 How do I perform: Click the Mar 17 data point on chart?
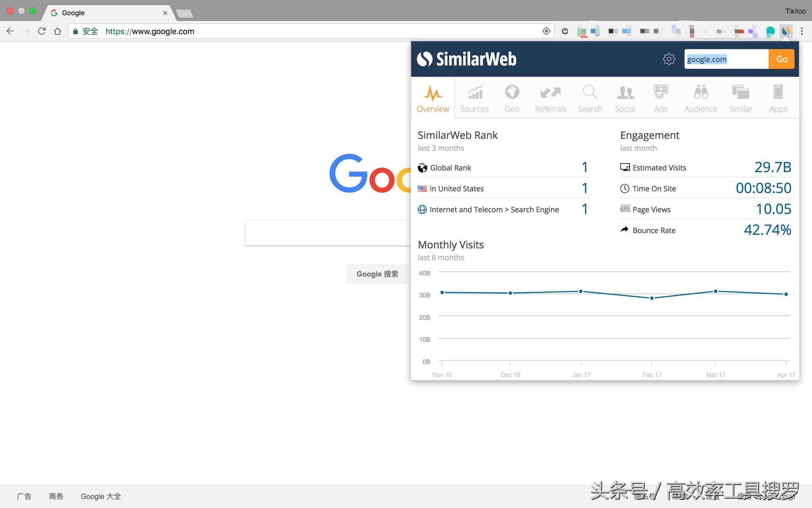click(x=715, y=291)
